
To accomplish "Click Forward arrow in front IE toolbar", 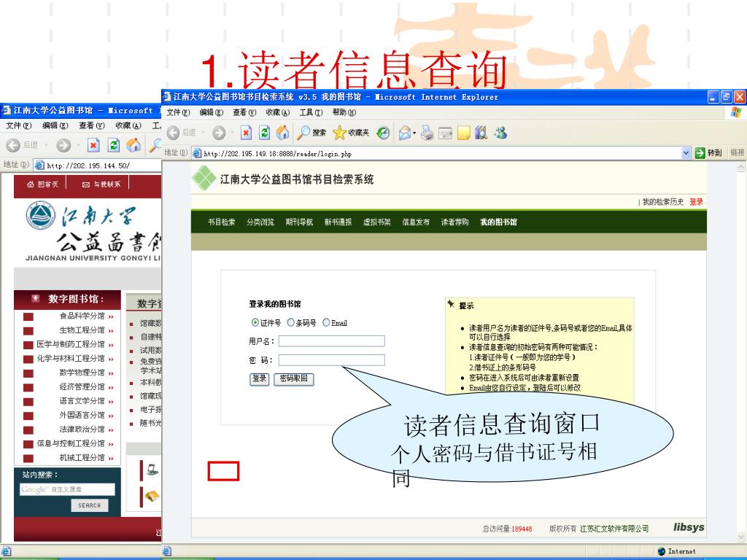I will [219, 133].
